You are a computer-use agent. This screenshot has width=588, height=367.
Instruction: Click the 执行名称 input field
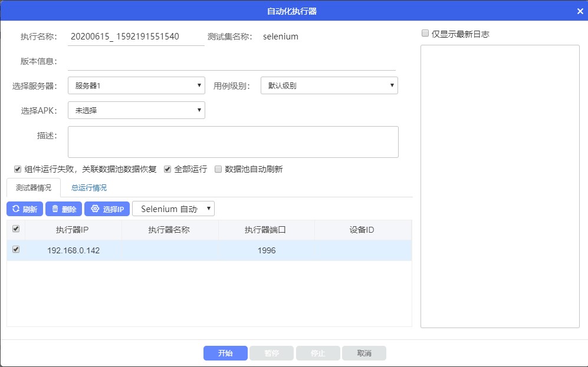point(136,37)
